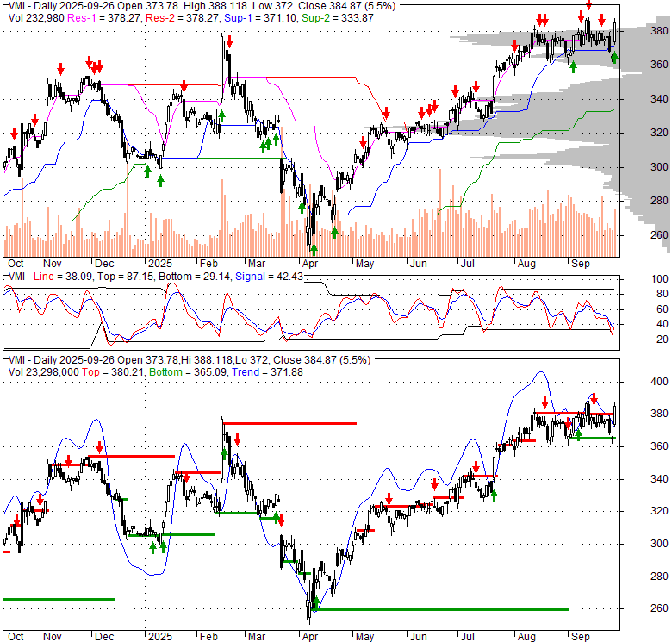
Task: Select the 320 price label on bottom chart axis
Action: (x=659, y=511)
